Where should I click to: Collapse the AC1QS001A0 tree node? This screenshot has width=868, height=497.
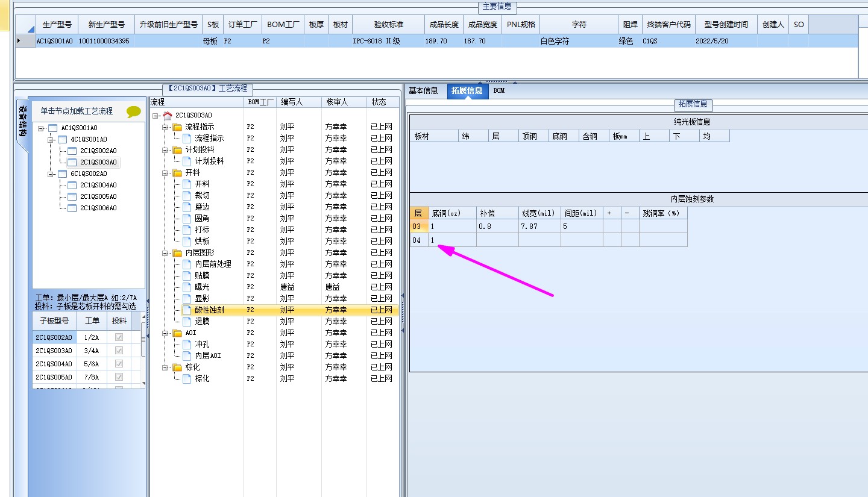click(40, 128)
